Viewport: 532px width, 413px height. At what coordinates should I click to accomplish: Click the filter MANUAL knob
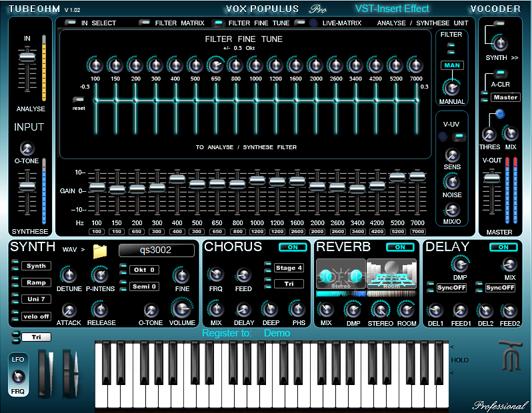pos(451,88)
